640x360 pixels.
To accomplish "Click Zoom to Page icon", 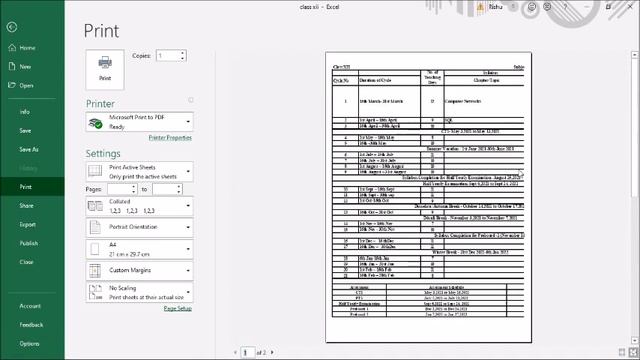I will [633, 352].
